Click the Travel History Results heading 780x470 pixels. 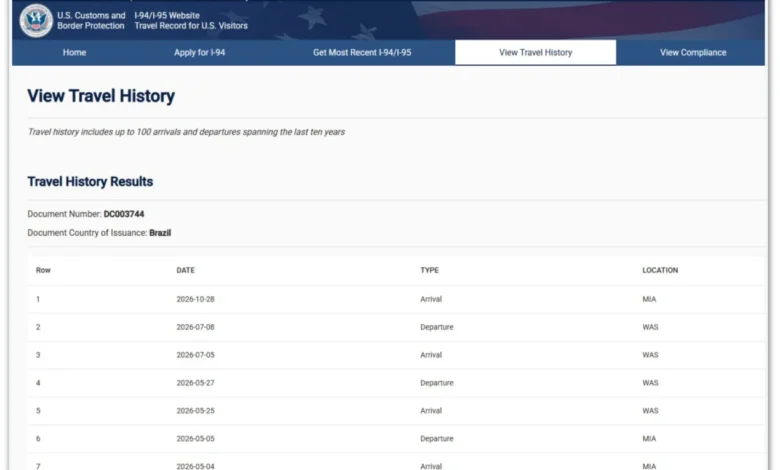(90, 182)
